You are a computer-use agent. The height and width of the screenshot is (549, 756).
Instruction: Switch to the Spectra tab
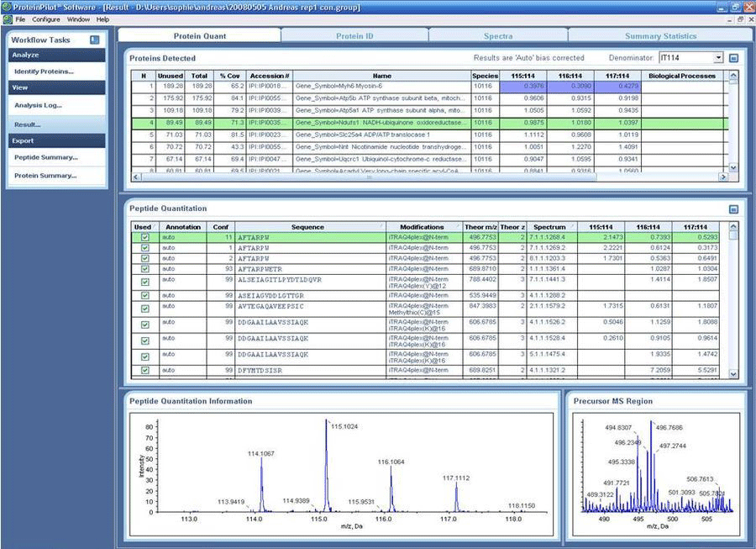(498, 35)
